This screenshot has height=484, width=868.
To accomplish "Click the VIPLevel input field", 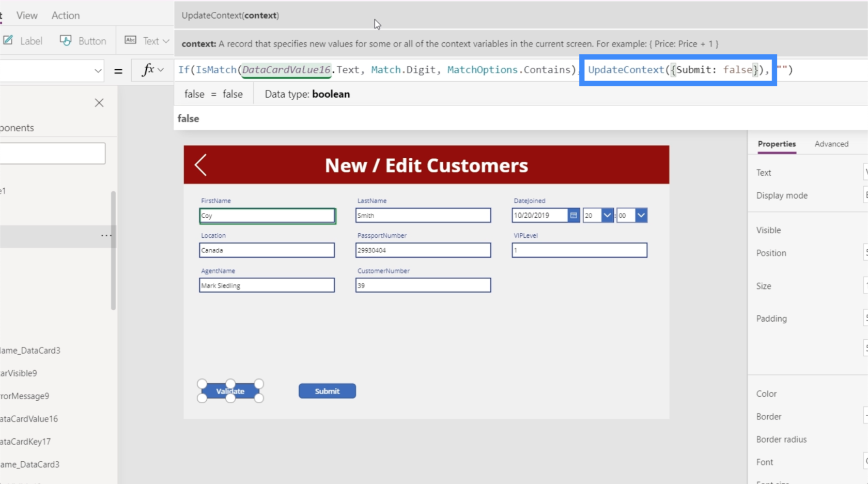I will point(579,250).
